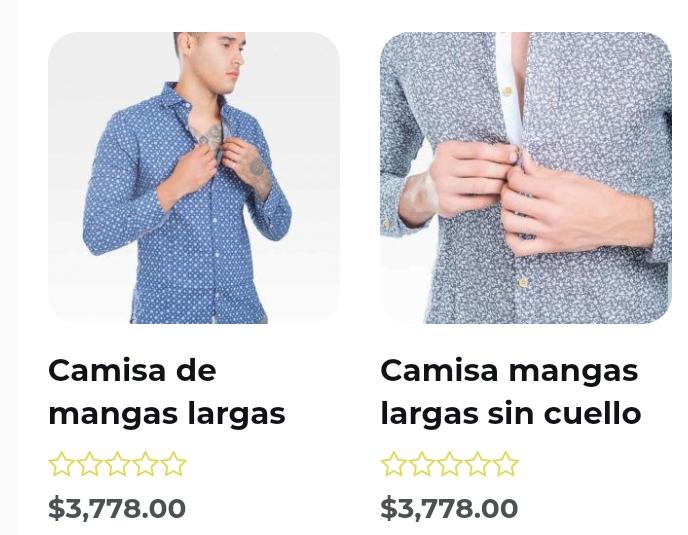Open the blue long-sleeve shirt product image

click(194, 178)
